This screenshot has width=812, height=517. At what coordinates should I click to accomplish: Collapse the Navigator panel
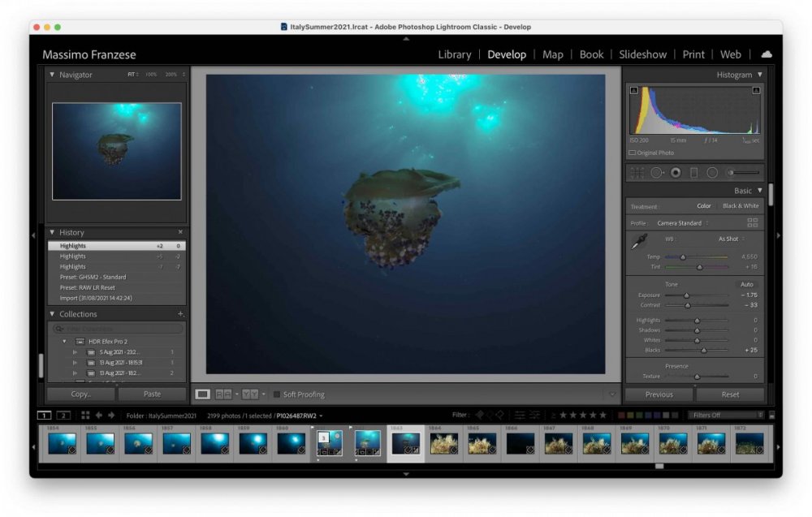tap(52, 75)
